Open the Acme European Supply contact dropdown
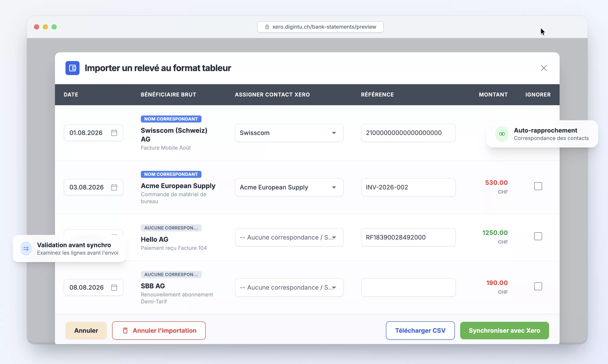The width and height of the screenshot is (608, 364). point(289,187)
